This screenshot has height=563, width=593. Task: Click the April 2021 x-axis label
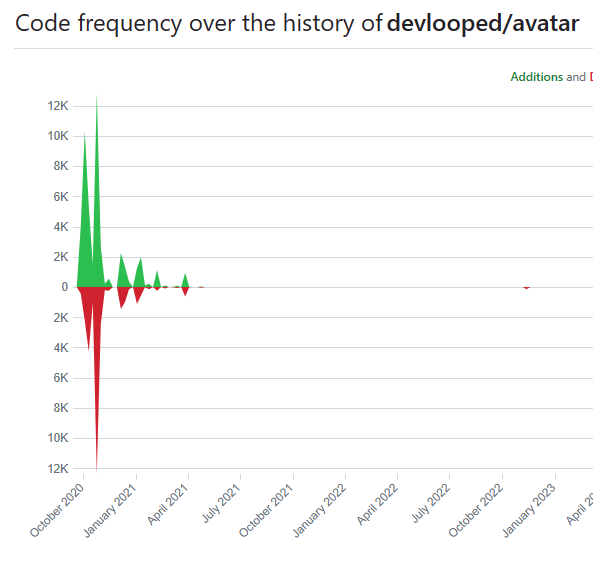(168, 505)
